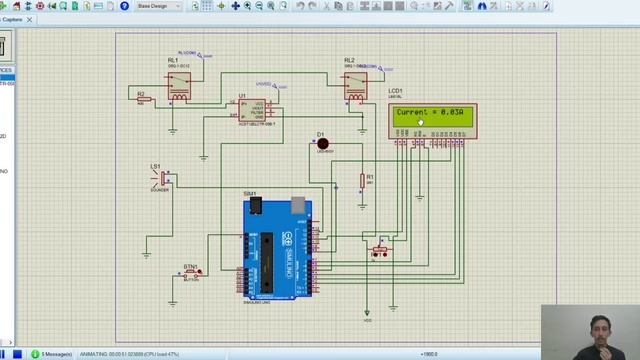The height and width of the screenshot is (360, 640).
Task: Open the Schematic Capture icon
Action: coord(28,6)
